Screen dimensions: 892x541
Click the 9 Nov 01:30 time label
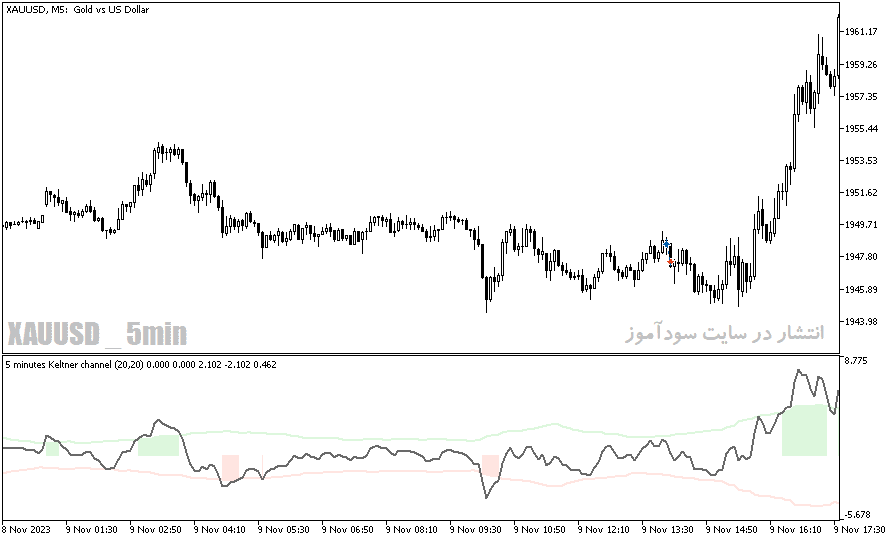click(x=92, y=530)
